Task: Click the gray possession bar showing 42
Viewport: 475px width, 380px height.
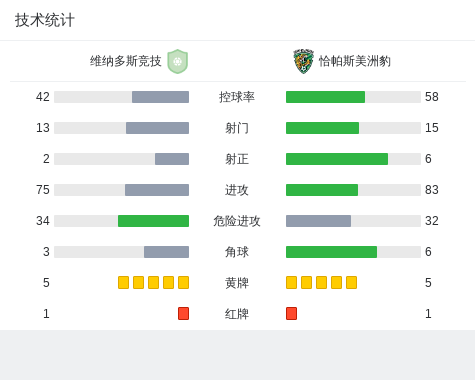Action: click(x=160, y=97)
